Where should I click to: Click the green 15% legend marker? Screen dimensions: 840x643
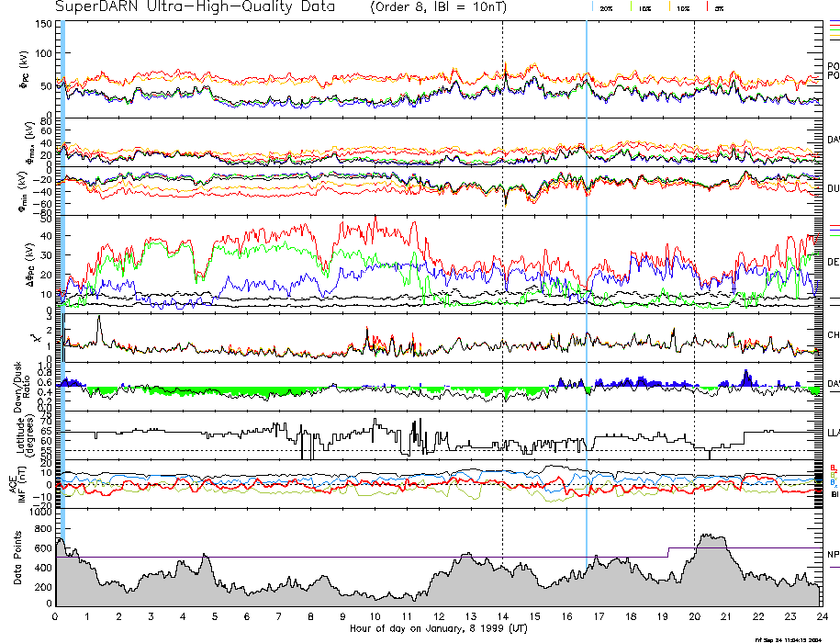[632, 7]
